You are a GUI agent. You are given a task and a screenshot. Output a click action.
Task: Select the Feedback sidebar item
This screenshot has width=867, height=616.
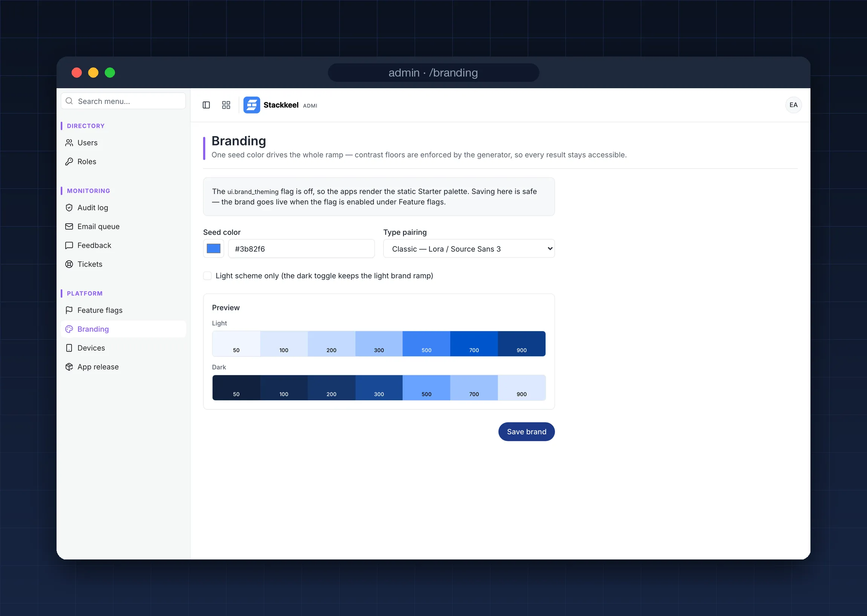[123, 245]
